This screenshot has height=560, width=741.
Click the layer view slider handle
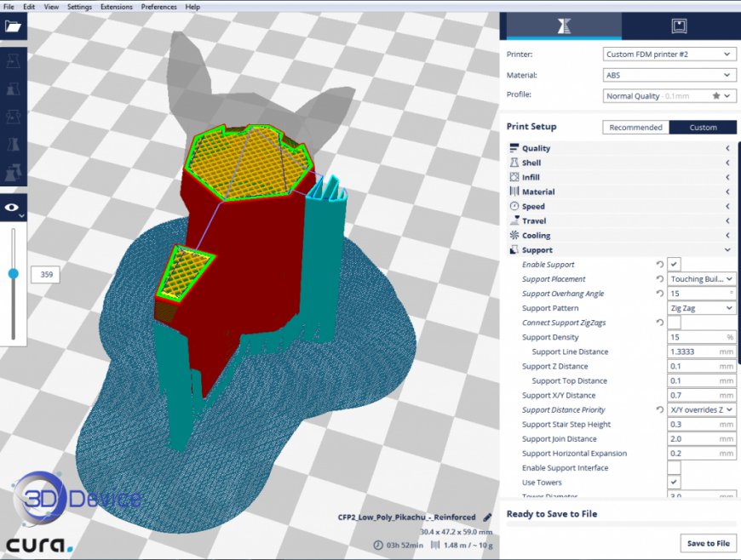click(14, 274)
